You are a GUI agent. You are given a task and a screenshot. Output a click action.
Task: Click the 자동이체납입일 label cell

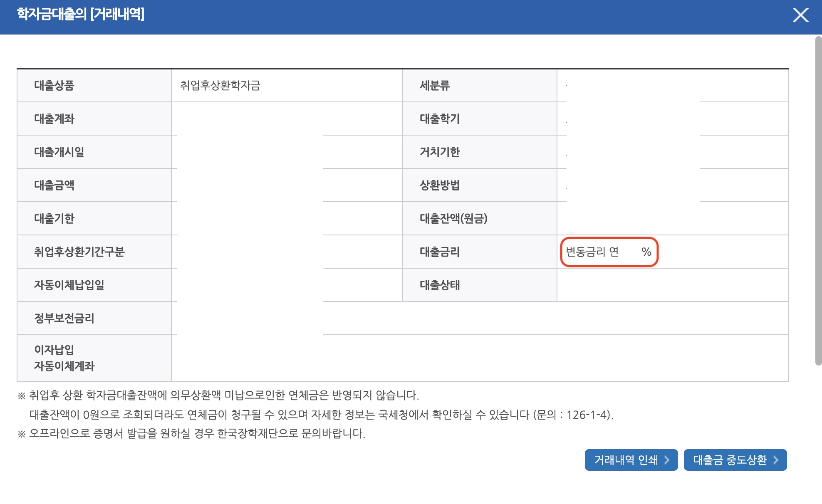69,285
